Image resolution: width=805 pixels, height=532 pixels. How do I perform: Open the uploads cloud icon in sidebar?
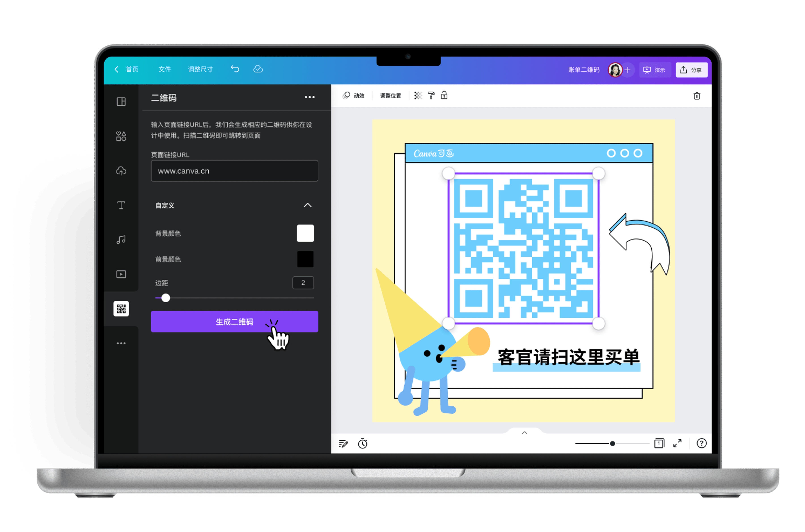(x=121, y=171)
